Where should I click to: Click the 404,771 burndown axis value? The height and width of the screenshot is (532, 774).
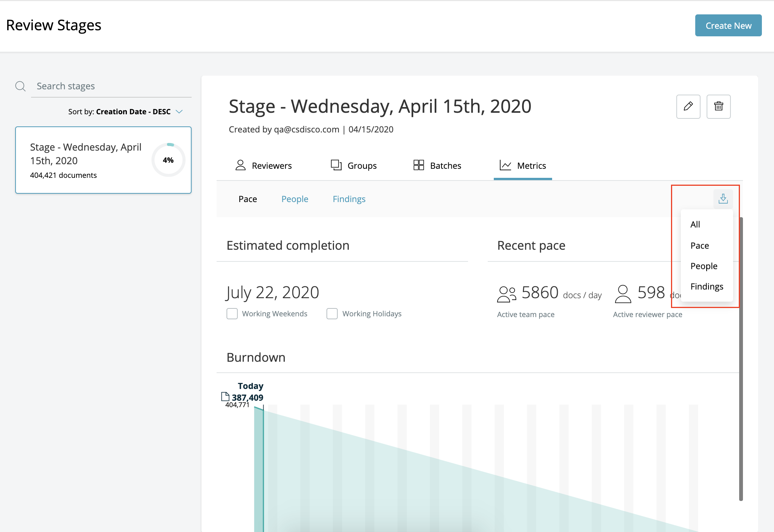click(237, 405)
